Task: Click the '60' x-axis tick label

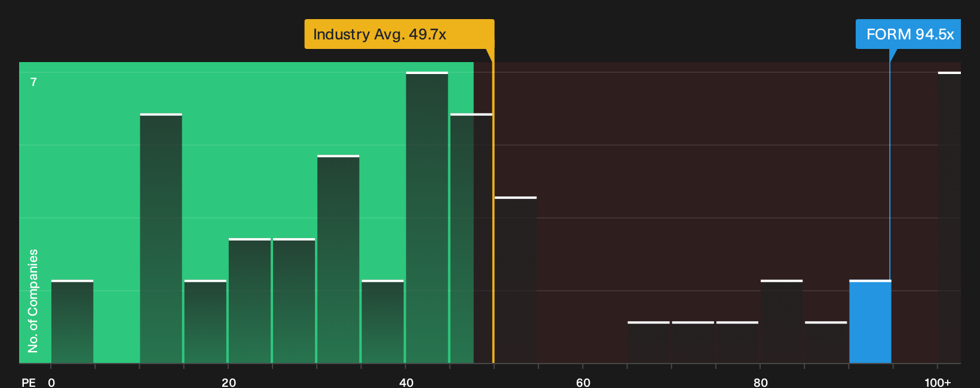Action: click(583, 382)
